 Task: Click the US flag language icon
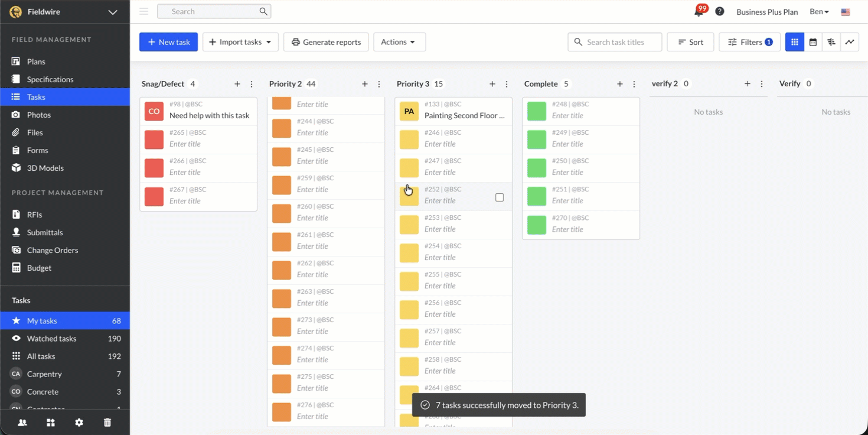(846, 12)
